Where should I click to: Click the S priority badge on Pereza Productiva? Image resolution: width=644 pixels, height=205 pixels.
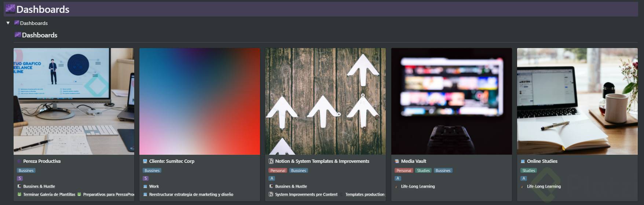(x=20, y=178)
